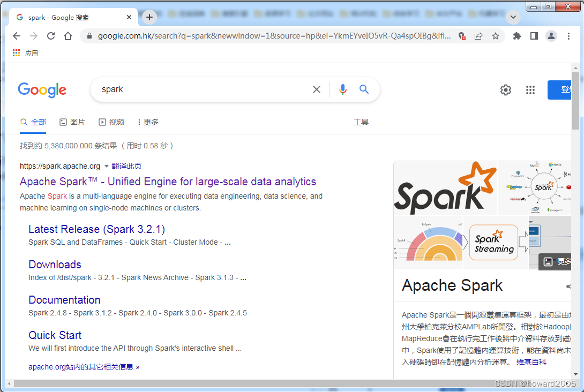Viewport: 584px width, 392px height.
Task: Open the Extensions puzzle menu
Action: (x=516, y=36)
